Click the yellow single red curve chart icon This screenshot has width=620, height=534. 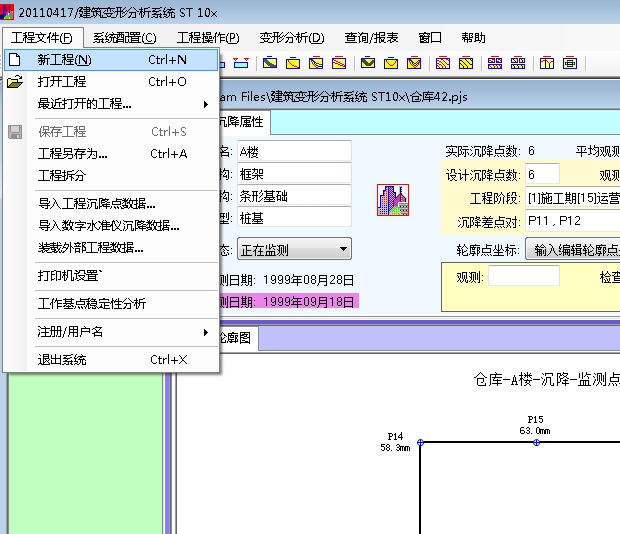293,63
